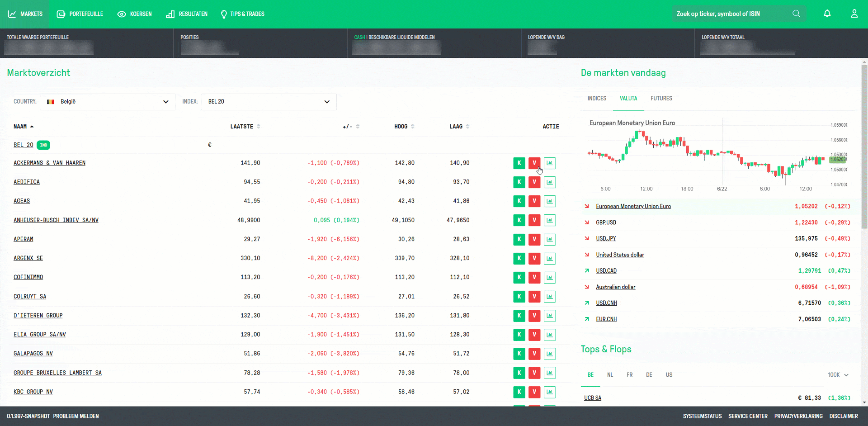
Task: Select the FR tab in Tops & Flops
Action: [x=629, y=375]
